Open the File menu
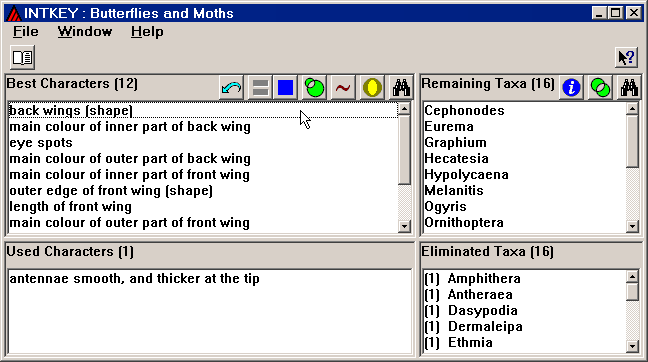Screen dimensions: 648x362 (26, 32)
